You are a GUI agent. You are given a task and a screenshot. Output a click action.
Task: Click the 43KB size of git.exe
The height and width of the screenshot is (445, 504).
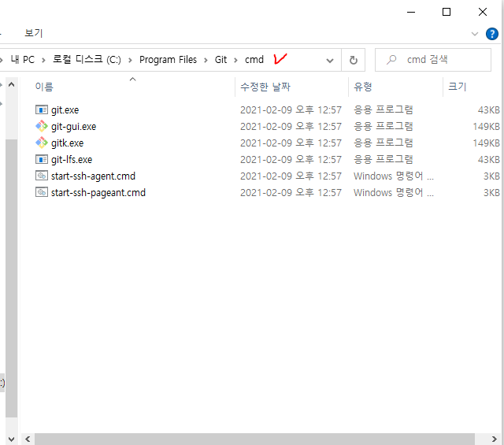pyautogui.click(x=488, y=110)
